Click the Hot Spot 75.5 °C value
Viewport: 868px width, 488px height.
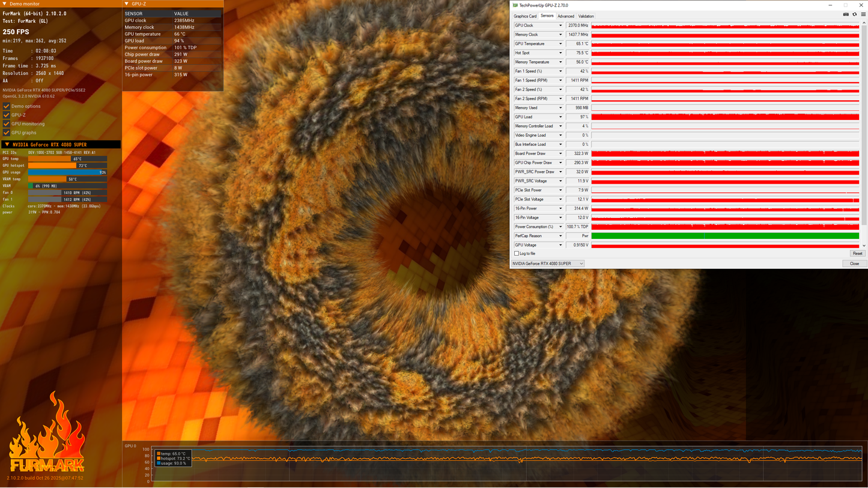(578, 53)
